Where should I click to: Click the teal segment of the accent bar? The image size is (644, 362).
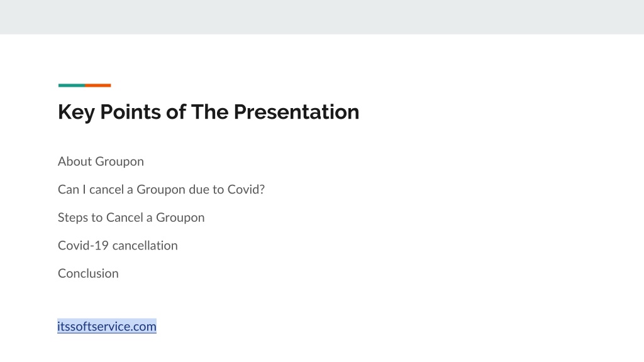pyautogui.click(x=72, y=85)
